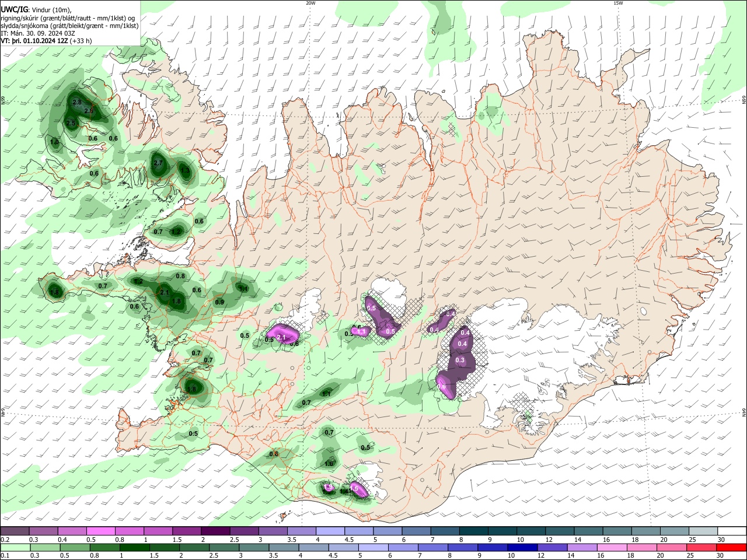Click the "0.2" label on the snow scale

[5, 540]
